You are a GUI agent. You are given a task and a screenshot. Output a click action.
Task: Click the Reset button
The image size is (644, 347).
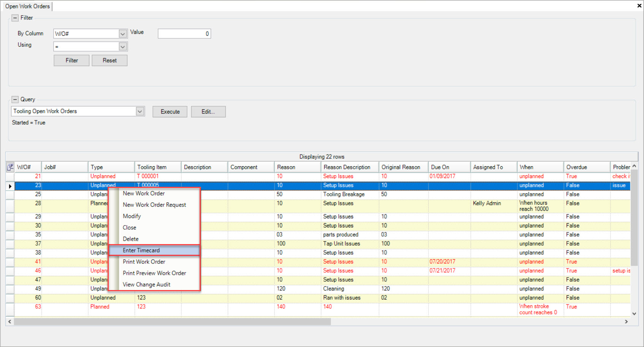coord(109,60)
